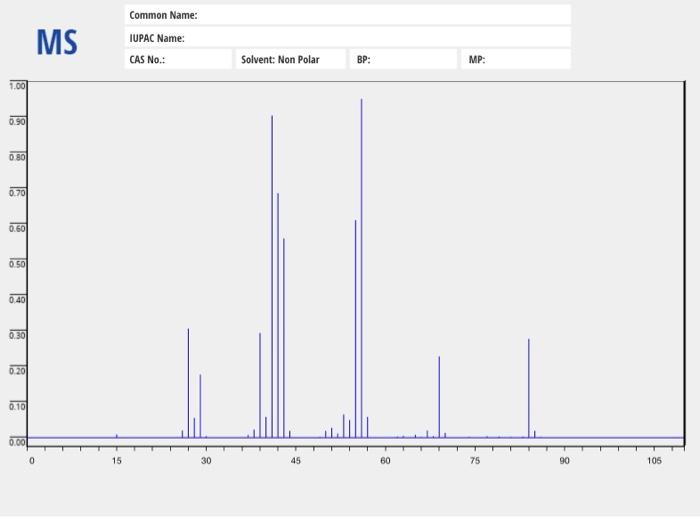Click the x-axis label 90
Viewport: 700px width, 517px height.
[564, 461]
